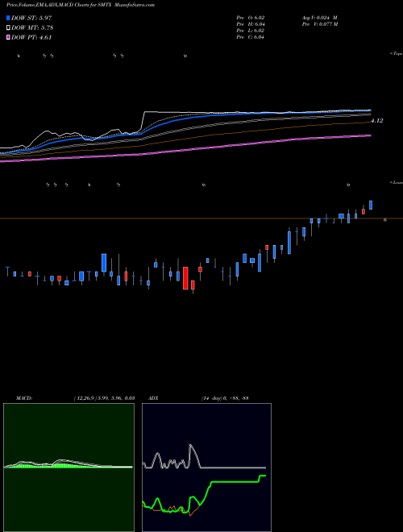
Task: Click the 'Pre V: 0.077 M' value
Action: click(319, 24)
